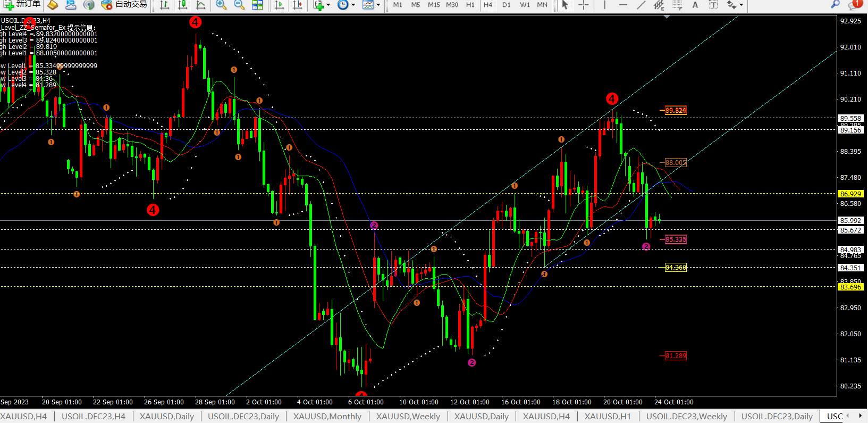The width and height of the screenshot is (868, 423).
Task: Switch chart to bar chart style
Action: click(x=165, y=5)
